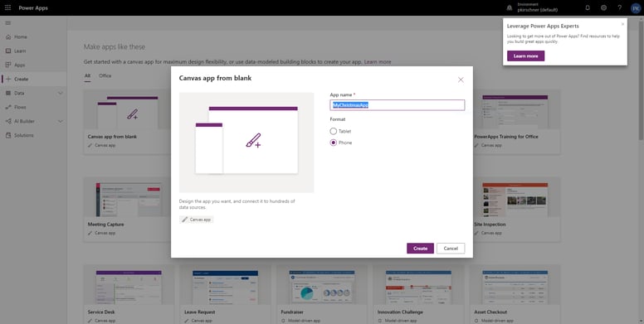Click the Learn more link under heading
This screenshot has width=644, height=324.
tap(378, 62)
